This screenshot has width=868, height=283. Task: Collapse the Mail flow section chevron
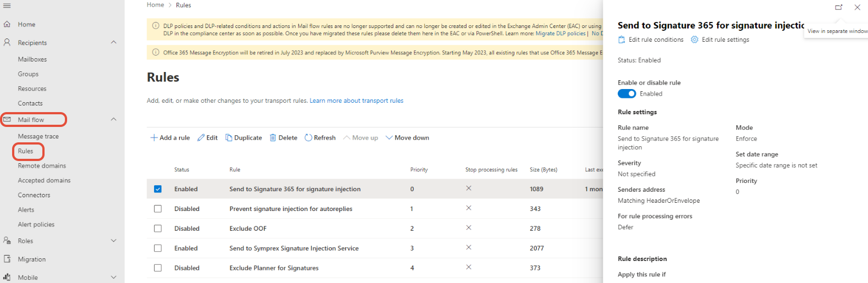[x=114, y=119]
